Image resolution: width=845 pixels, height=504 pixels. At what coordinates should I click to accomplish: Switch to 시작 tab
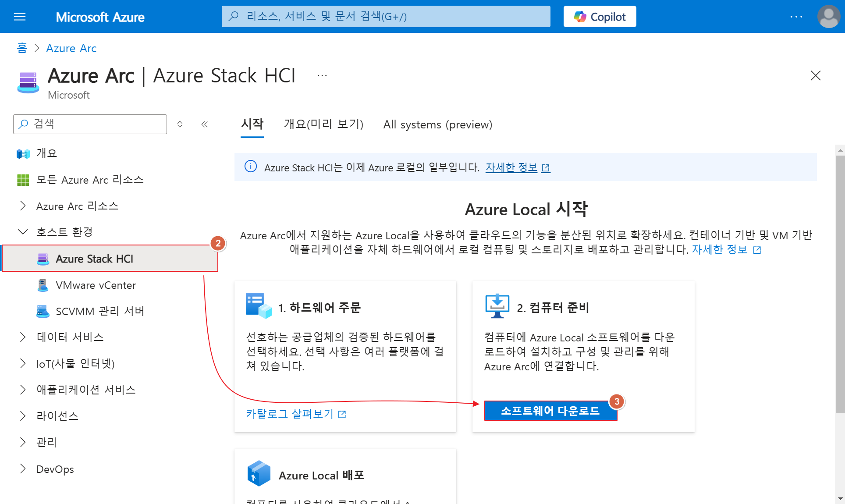pos(252,124)
